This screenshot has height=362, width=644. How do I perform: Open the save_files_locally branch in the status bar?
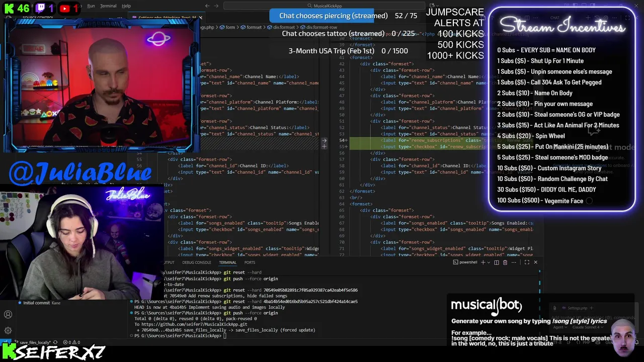[33, 342]
